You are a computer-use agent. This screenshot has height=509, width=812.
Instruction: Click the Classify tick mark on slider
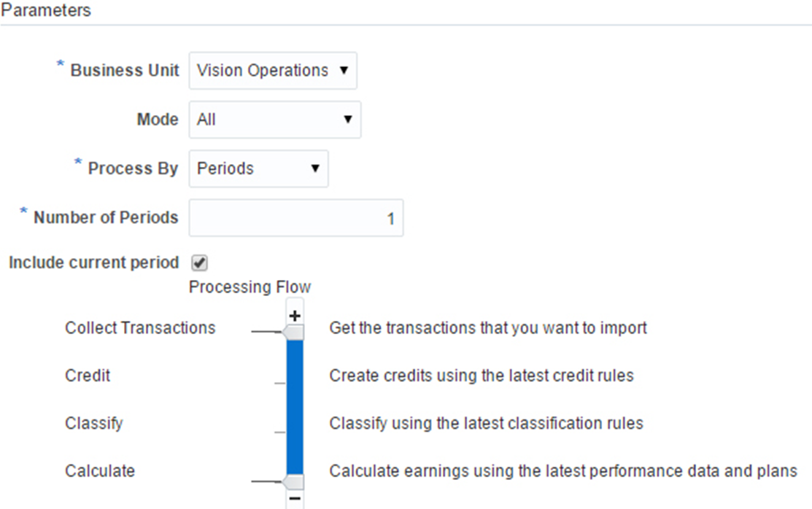click(279, 432)
